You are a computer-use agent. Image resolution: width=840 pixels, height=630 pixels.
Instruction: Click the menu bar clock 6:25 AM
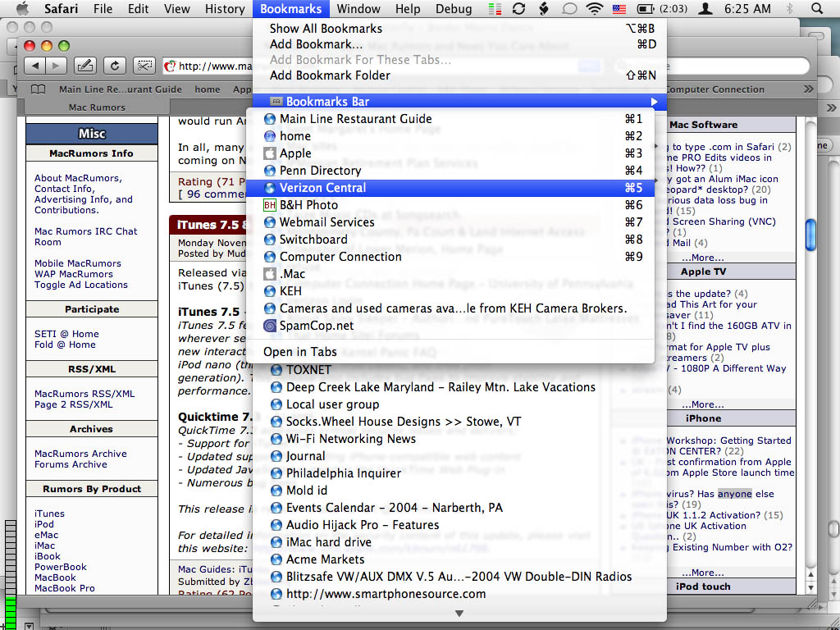tap(747, 8)
